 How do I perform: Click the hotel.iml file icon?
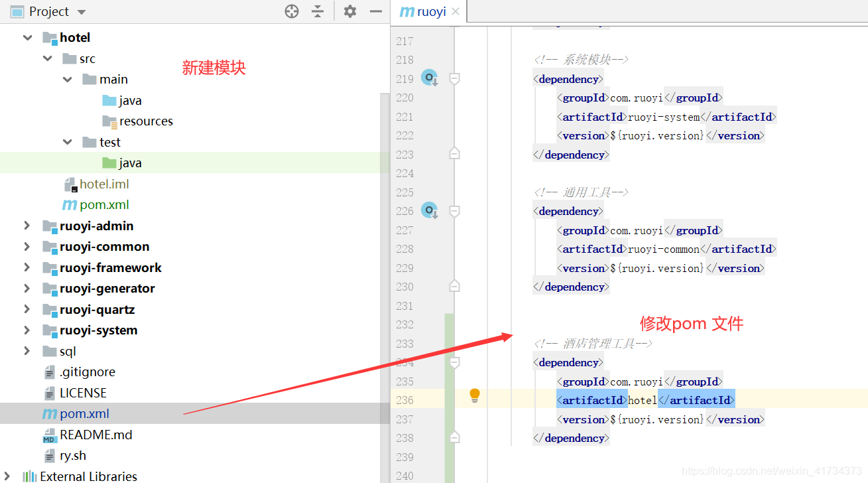(70, 184)
